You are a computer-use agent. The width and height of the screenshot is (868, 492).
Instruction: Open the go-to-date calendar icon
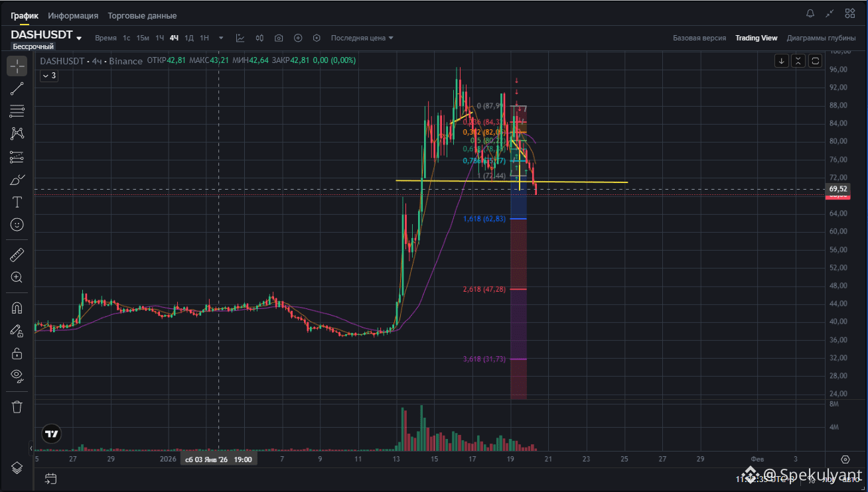(51, 478)
